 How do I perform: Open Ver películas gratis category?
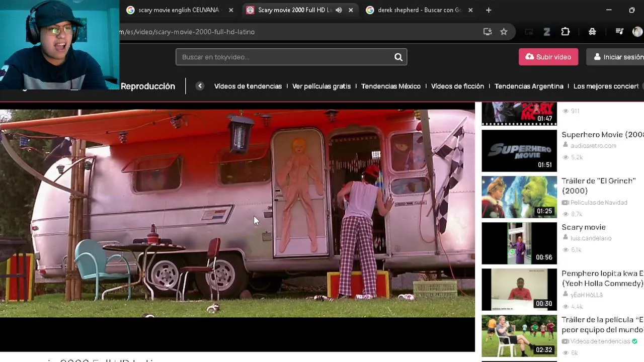(321, 86)
